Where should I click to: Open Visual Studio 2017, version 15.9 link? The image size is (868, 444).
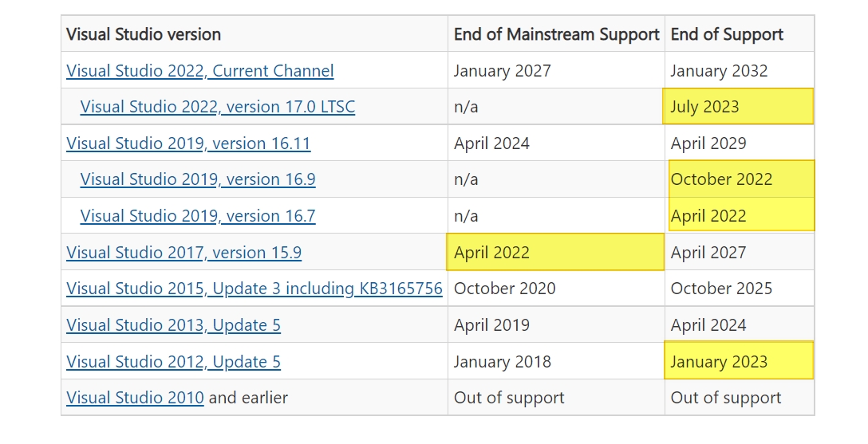coord(183,252)
